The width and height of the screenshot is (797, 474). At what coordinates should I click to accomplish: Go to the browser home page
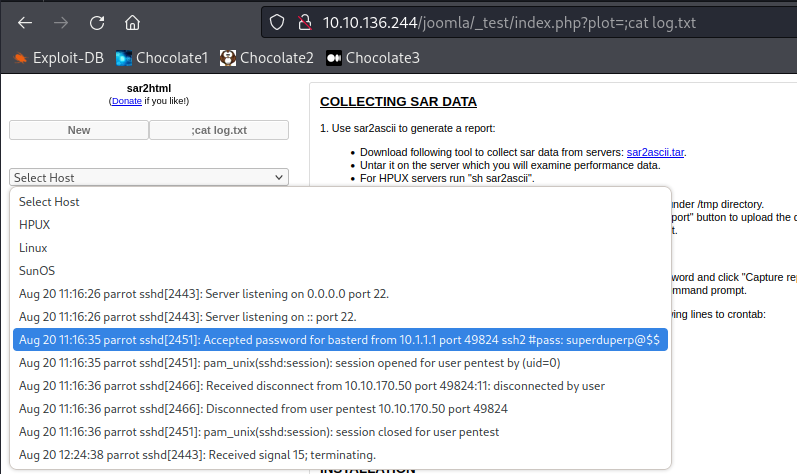click(x=133, y=22)
